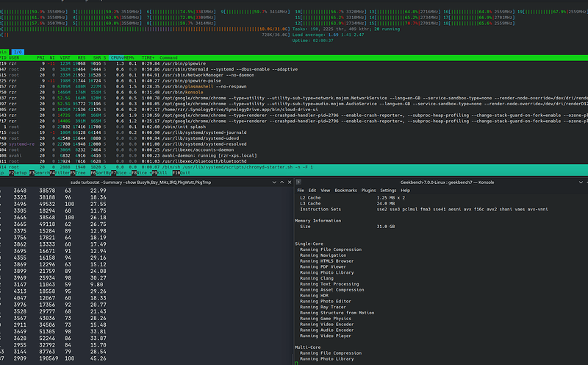588x365 pixels.
Task: Click F6 SortBy in htop footer
Action: coord(101,173)
